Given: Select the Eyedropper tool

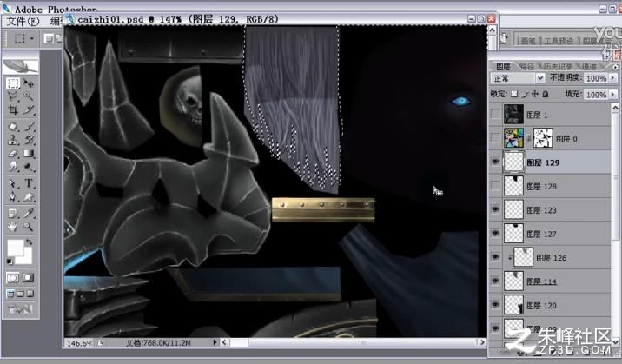Looking at the screenshot, I should point(28,214).
